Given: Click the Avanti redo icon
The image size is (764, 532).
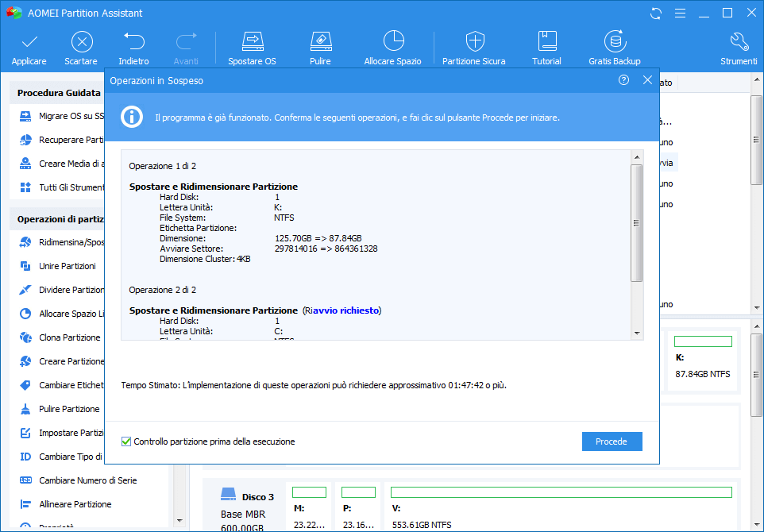Looking at the screenshot, I should (x=186, y=41).
